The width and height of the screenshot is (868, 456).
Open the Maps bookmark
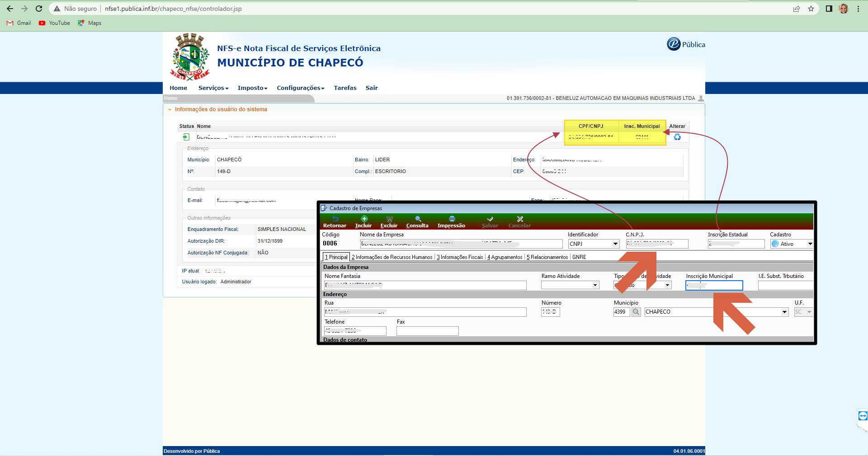tap(90, 23)
